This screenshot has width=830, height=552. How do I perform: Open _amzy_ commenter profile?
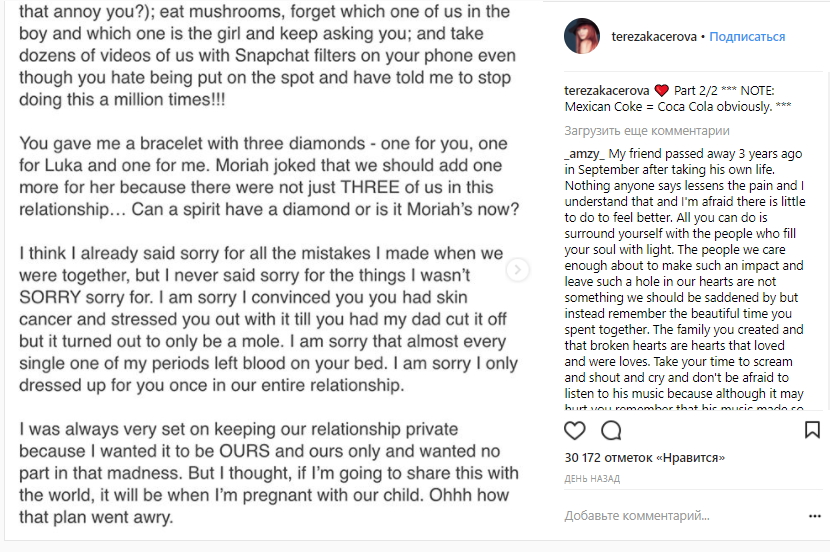584,154
